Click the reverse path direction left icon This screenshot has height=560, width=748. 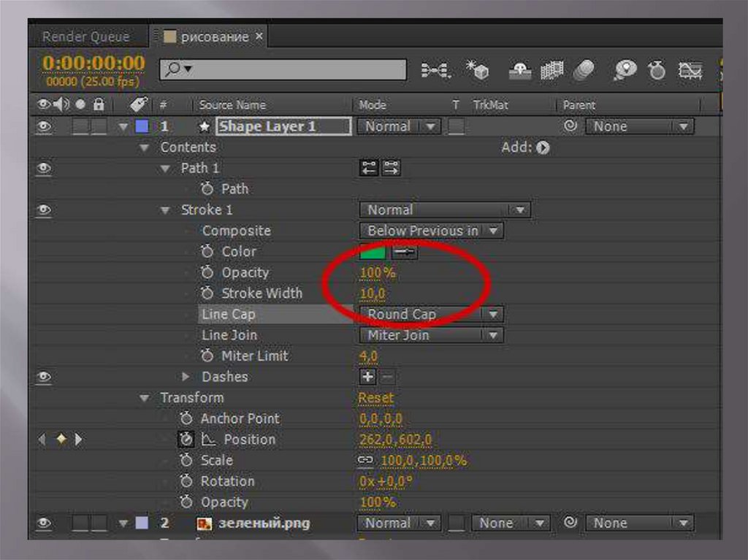pyautogui.click(x=368, y=168)
